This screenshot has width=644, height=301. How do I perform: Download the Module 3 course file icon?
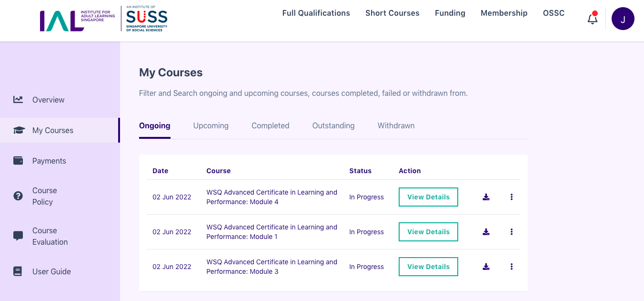[486, 267]
